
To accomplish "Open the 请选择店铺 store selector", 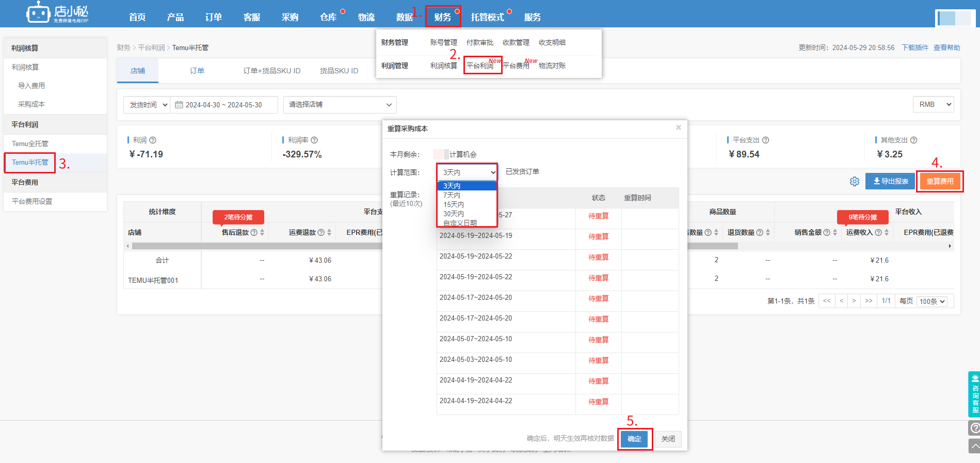I will [340, 105].
